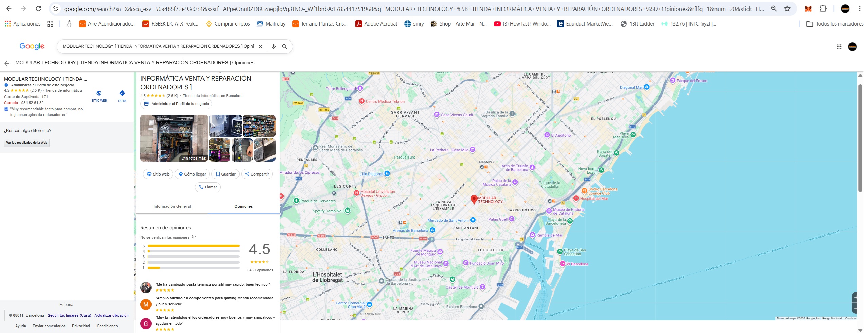The height and width of the screenshot is (333, 868).
Task: Select the Hospital del Mar map marker
Action: point(576,198)
